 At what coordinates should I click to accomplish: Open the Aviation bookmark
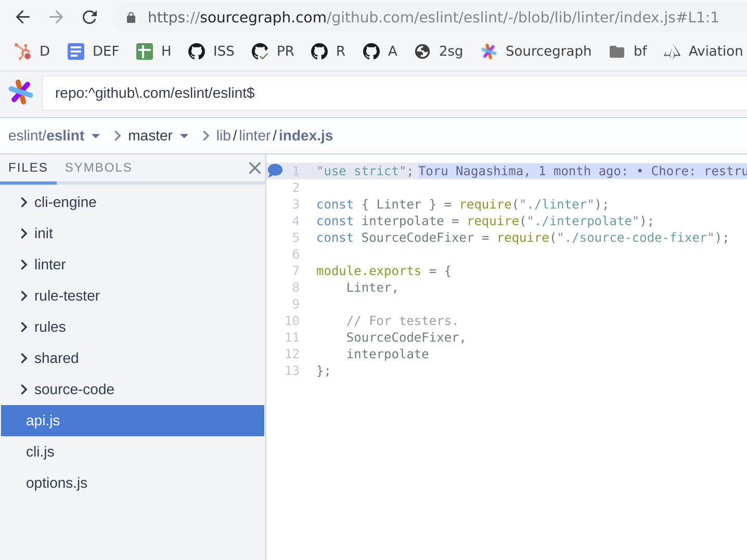pyautogui.click(x=703, y=51)
